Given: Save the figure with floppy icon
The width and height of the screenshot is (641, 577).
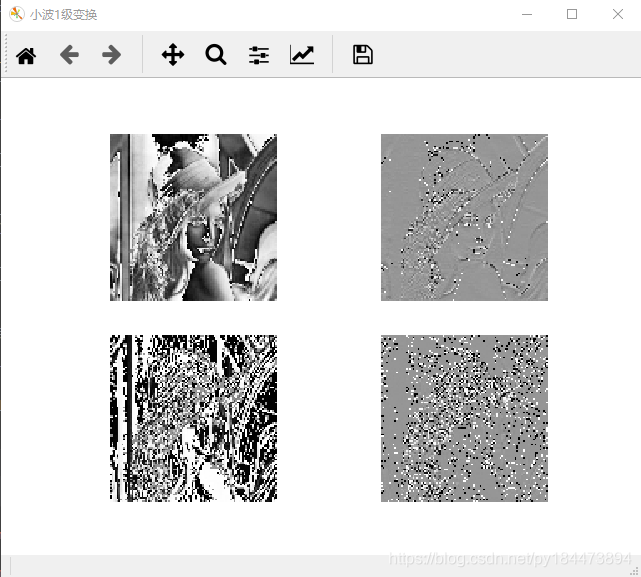Looking at the screenshot, I should [x=363, y=55].
